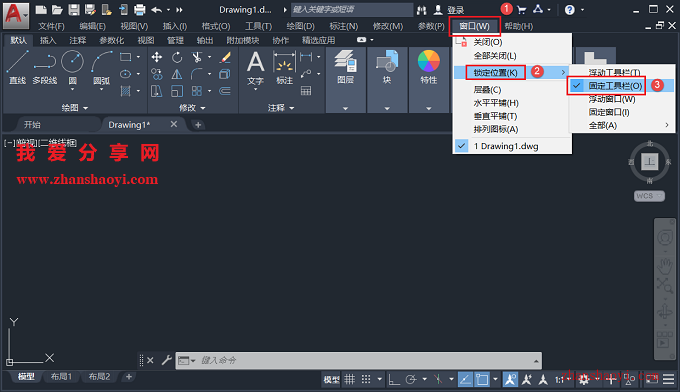Switch to the Layout1 (布局1) tab

tap(61, 376)
